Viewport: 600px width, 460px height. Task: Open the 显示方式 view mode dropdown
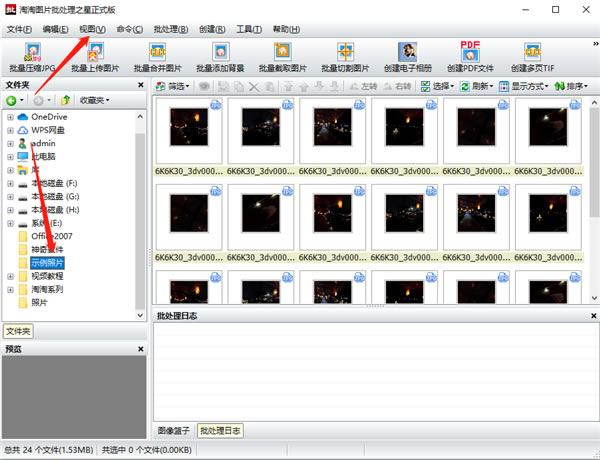tap(524, 86)
